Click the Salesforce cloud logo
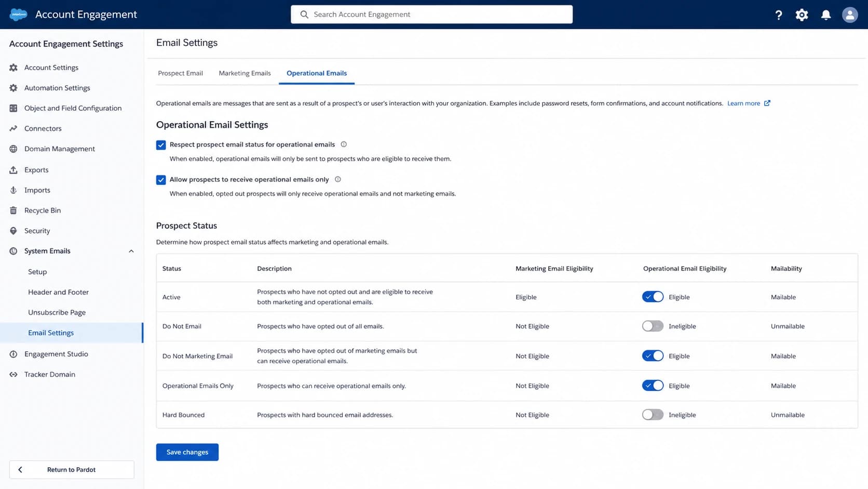Screen dimensions: 868x489 [19, 15]
